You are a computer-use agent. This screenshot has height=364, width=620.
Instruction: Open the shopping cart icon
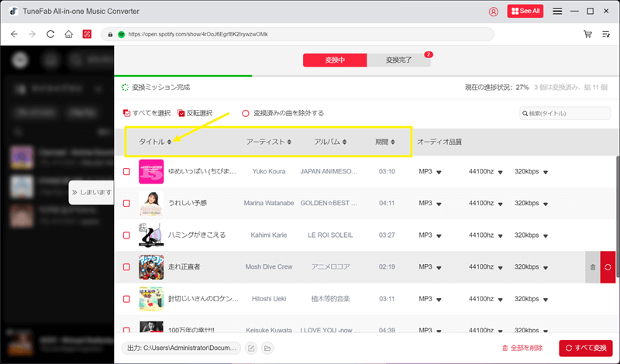[587, 34]
